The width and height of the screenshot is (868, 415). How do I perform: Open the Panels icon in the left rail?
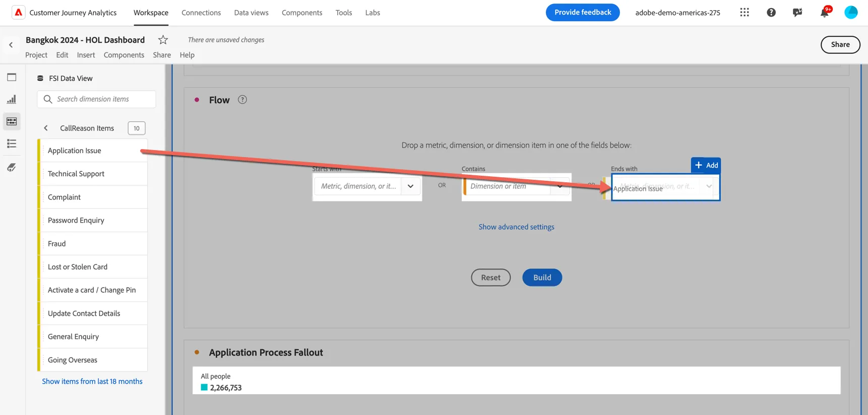pos(12,77)
